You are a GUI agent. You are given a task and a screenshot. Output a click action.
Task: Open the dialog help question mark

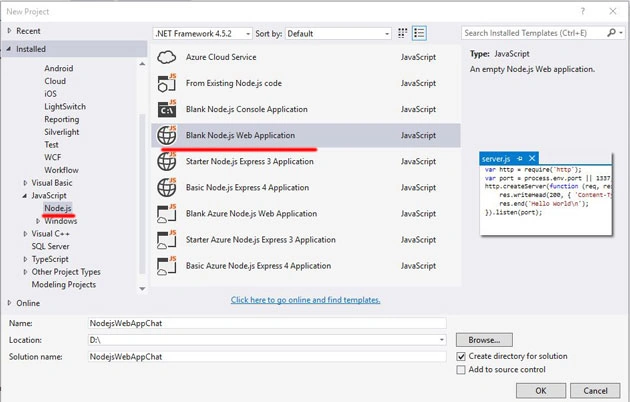click(x=583, y=11)
